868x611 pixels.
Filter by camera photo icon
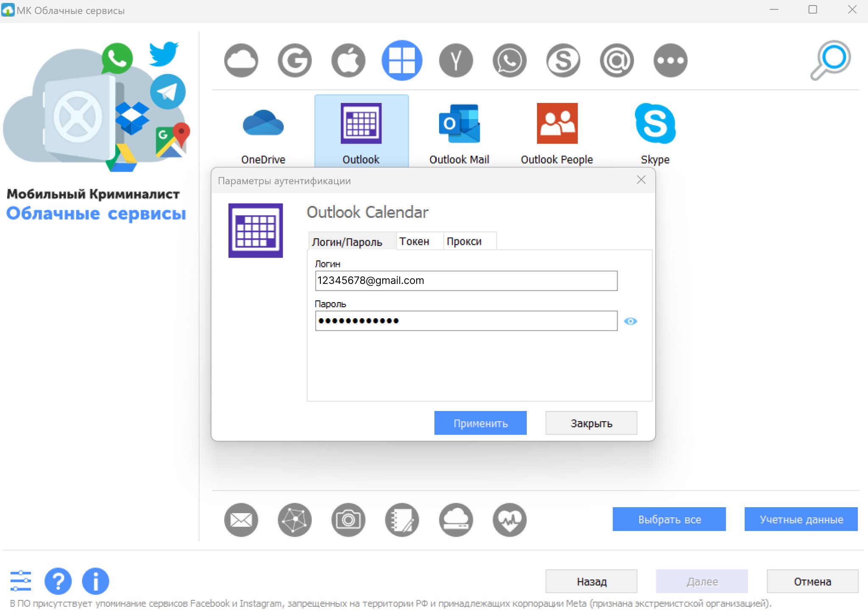coord(348,520)
